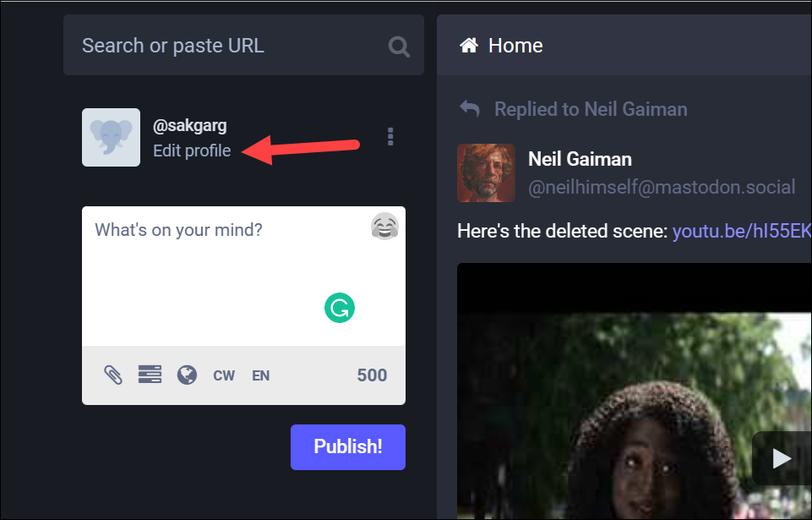Add a poll with the bars icon

pos(150,375)
